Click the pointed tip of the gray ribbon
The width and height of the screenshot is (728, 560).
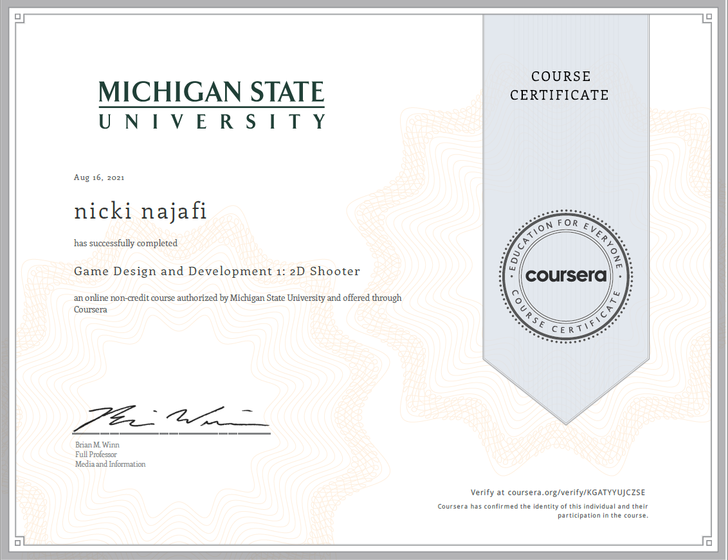coord(566,421)
